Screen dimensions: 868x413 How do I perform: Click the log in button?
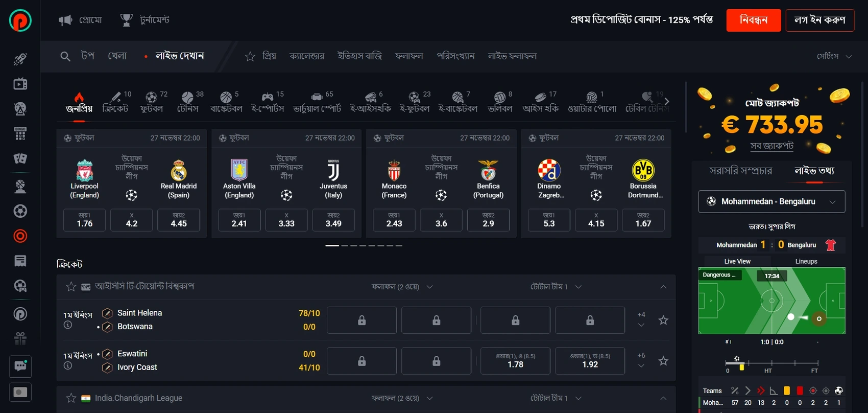click(820, 20)
